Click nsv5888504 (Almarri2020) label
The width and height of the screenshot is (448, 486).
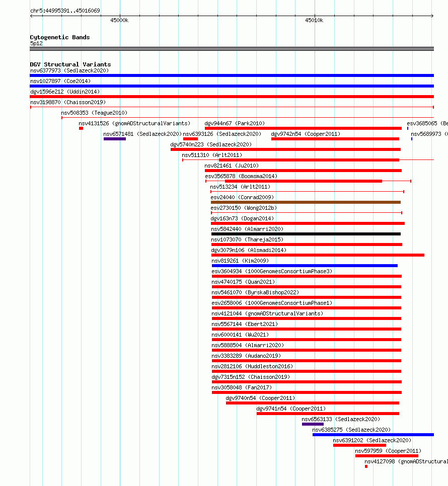[x=248, y=344]
